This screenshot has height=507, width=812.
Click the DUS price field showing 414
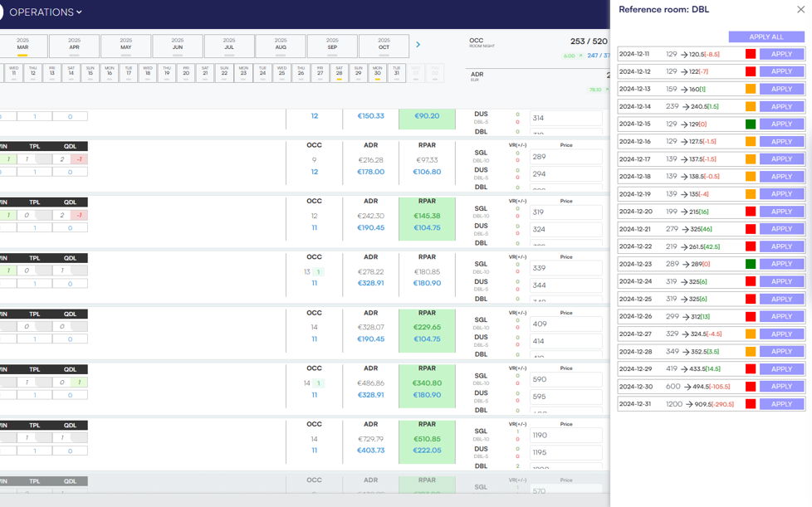566,341
